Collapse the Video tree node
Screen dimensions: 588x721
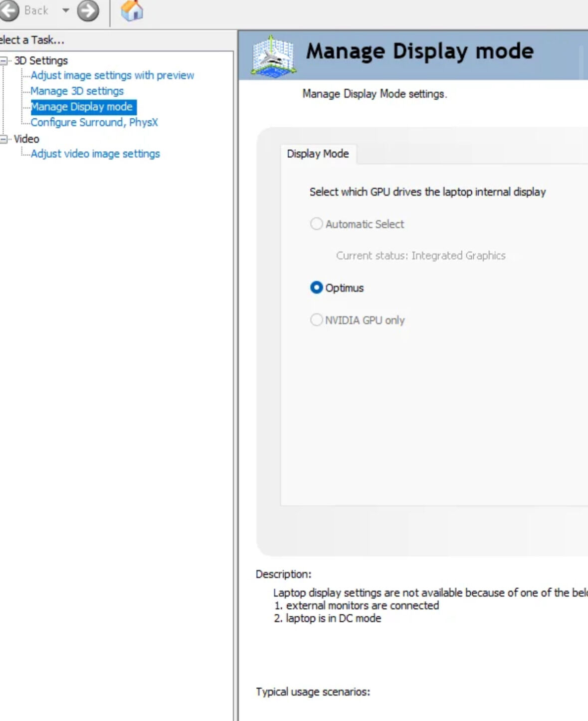click(x=4, y=139)
